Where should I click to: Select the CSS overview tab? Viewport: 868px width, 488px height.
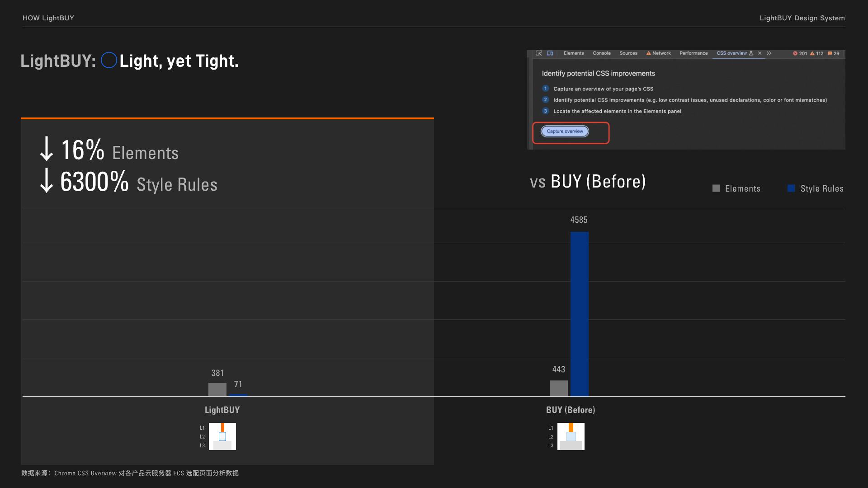731,53
